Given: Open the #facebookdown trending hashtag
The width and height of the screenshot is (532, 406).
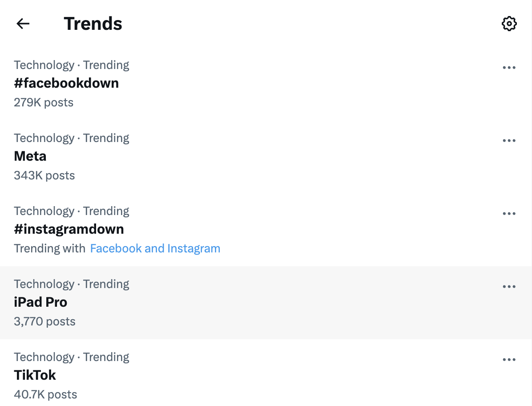Looking at the screenshot, I should (67, 83).
